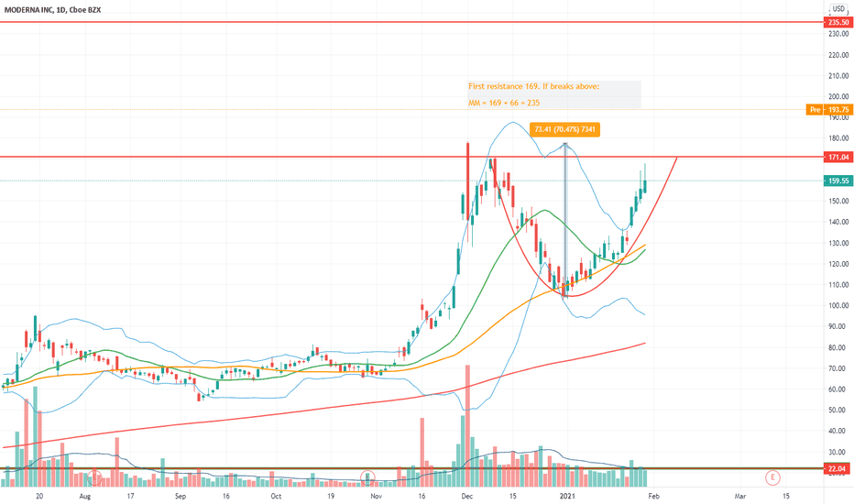The height and width of the screenshot is (504, 854).
Task: Click the 230.00 price scale value
Action: tap(838, 34)
